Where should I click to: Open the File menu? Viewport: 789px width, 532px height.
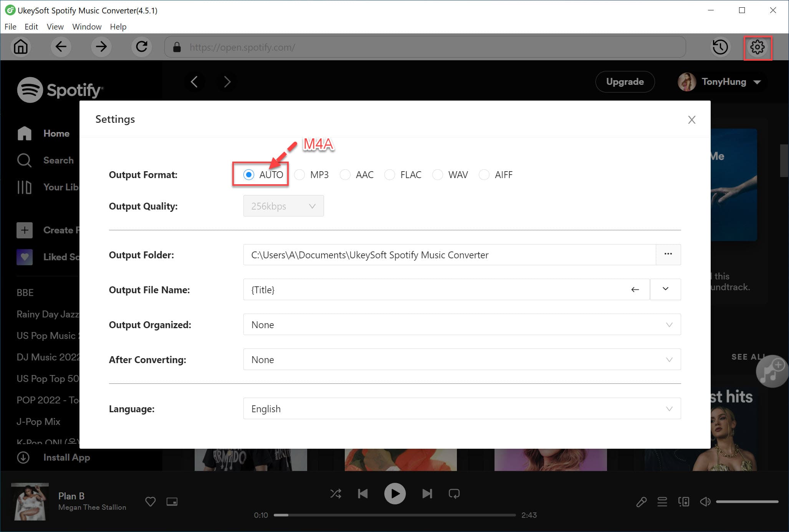coord(10,27)
